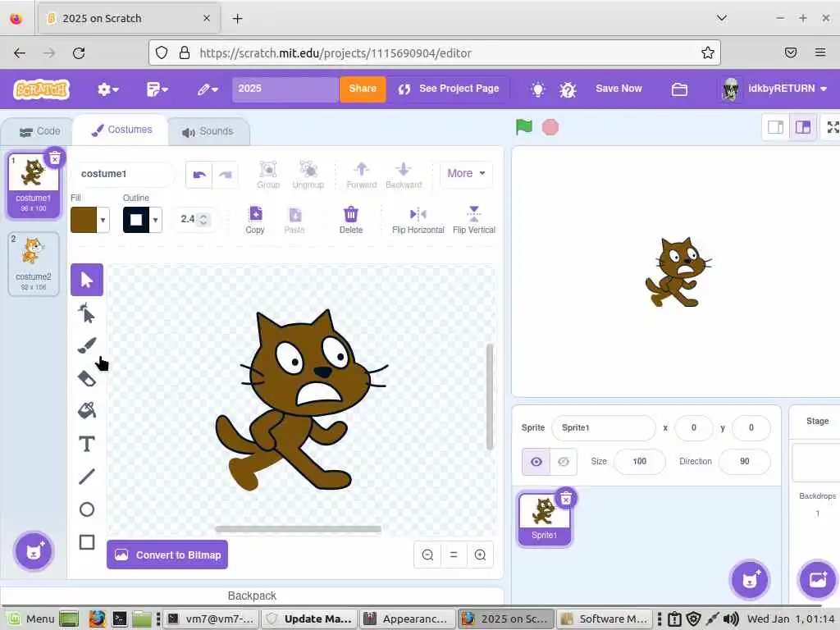Stop project with red stop button
This screenshot has width=840, height=630.
(550, 127)
